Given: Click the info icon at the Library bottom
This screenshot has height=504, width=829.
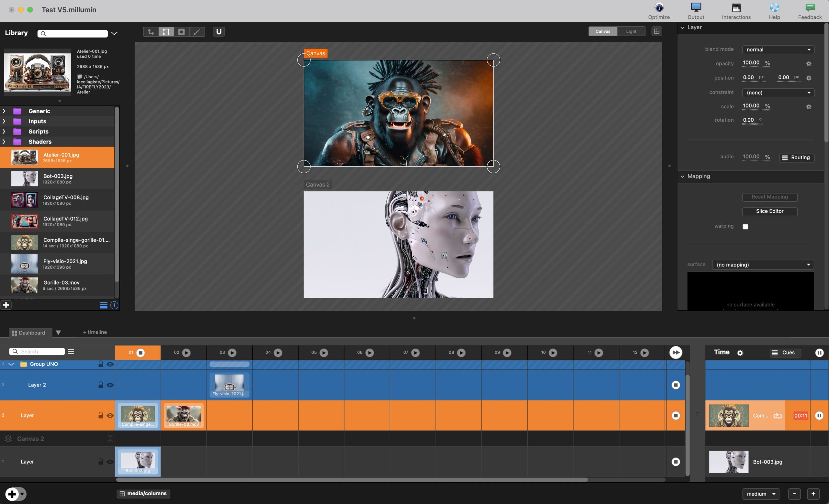Looking at the screenshot, I should (114, 305).
